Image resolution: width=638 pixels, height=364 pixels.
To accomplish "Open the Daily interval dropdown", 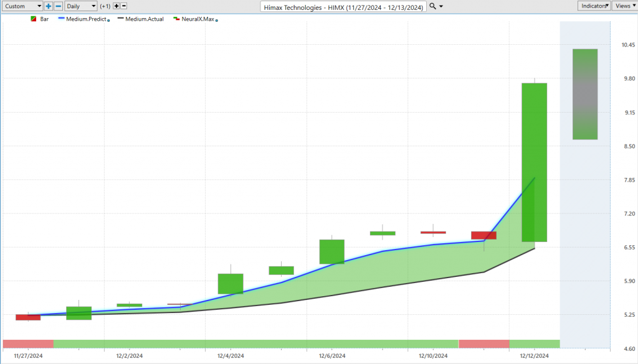I will coord(80,6).
